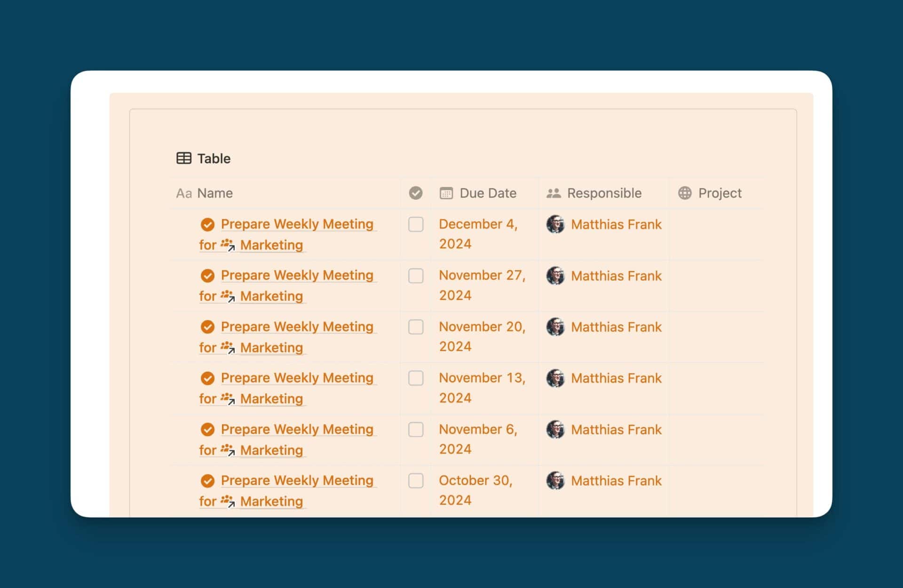Click Marketing team icon in November 27 task
The width and height of the screenshot is (903, 588).
click(228, 296)
